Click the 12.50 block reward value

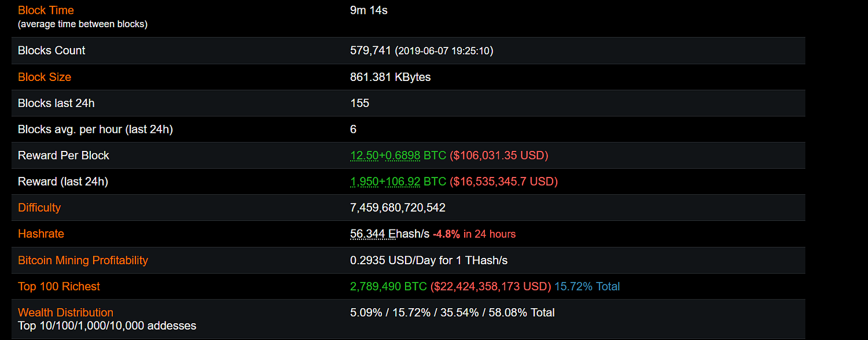click(364, 156)
